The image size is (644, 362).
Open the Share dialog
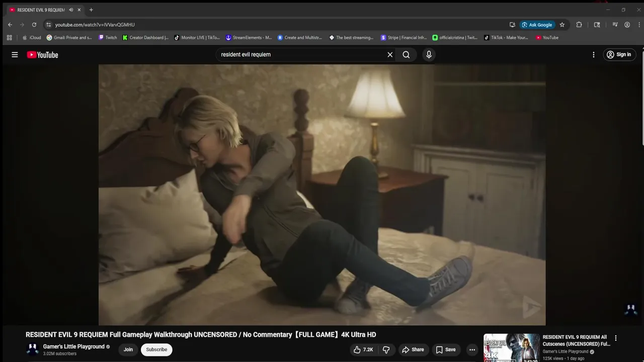[x=413, y=350]
